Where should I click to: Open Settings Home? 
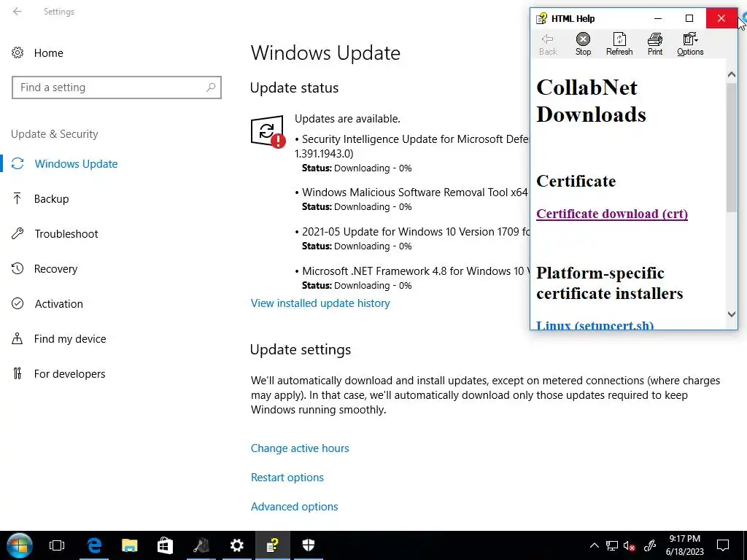[x=49, y=52]
